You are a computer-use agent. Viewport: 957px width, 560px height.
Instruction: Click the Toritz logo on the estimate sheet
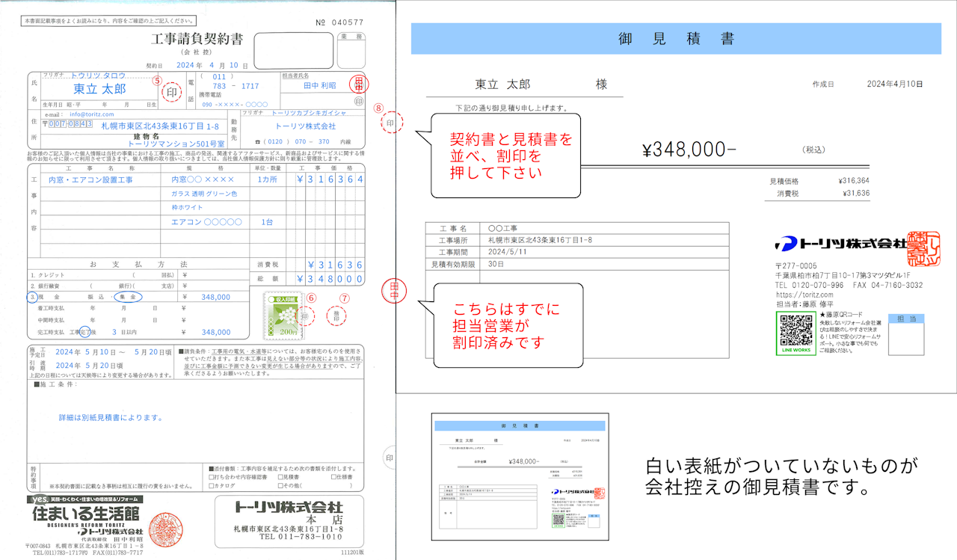click(x=840, y=244)
